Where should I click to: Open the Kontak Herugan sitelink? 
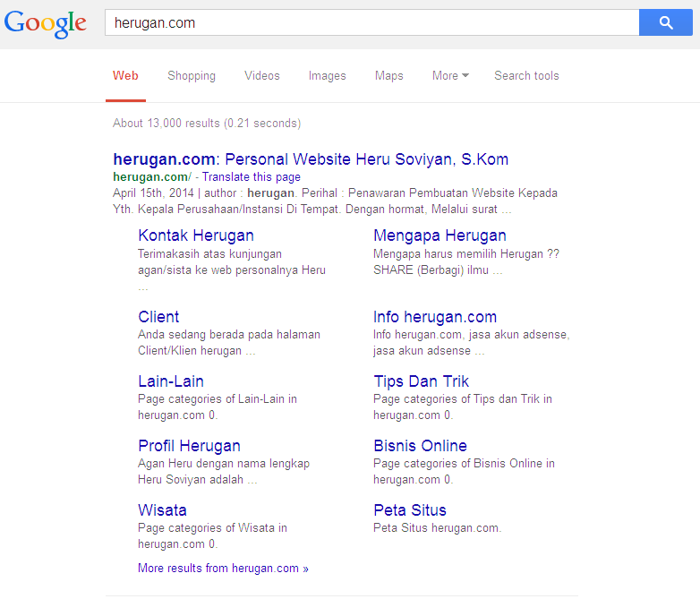[x=196, y=235]
